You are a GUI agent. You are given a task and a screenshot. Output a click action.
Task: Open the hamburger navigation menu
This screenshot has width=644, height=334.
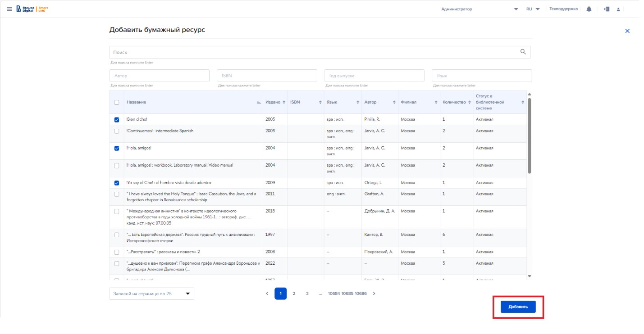(x=9, y=9)
